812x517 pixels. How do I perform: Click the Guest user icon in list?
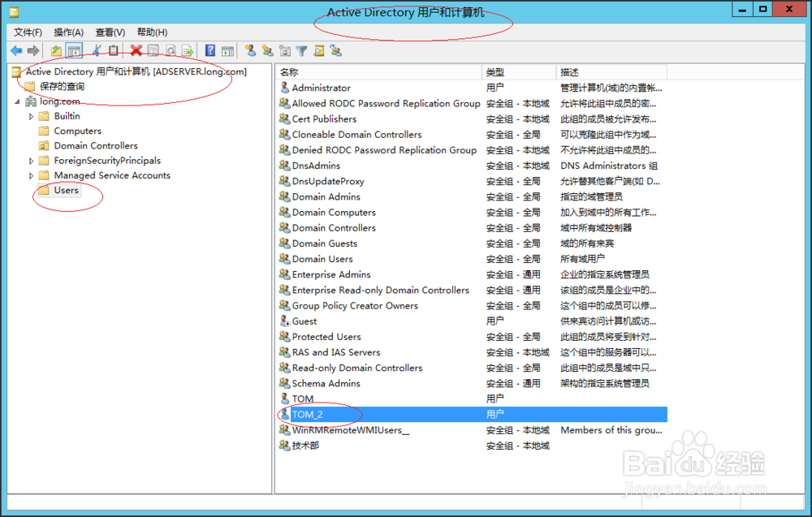(x=285, y=321)
